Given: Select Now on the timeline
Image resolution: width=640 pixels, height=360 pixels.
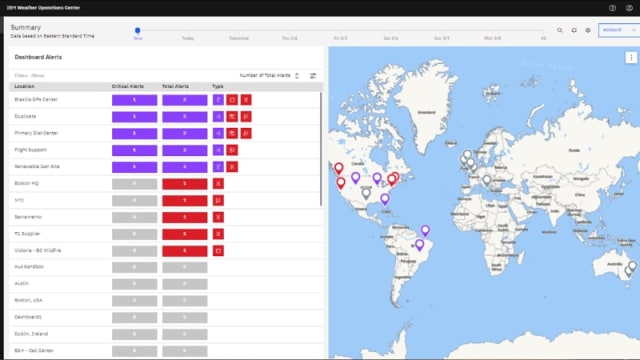Looking at the screenshot, I should tap(138, 38).
